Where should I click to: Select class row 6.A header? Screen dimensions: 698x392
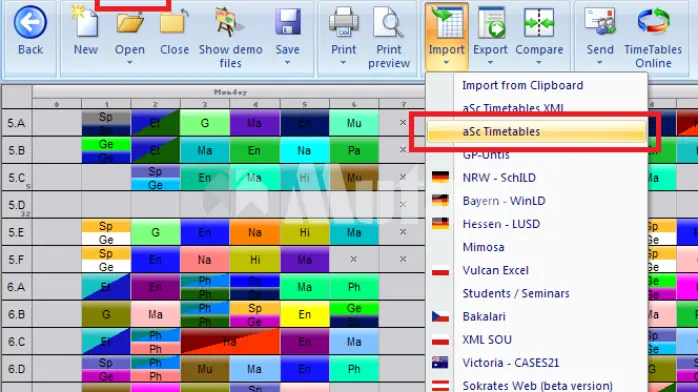[16, 287]
